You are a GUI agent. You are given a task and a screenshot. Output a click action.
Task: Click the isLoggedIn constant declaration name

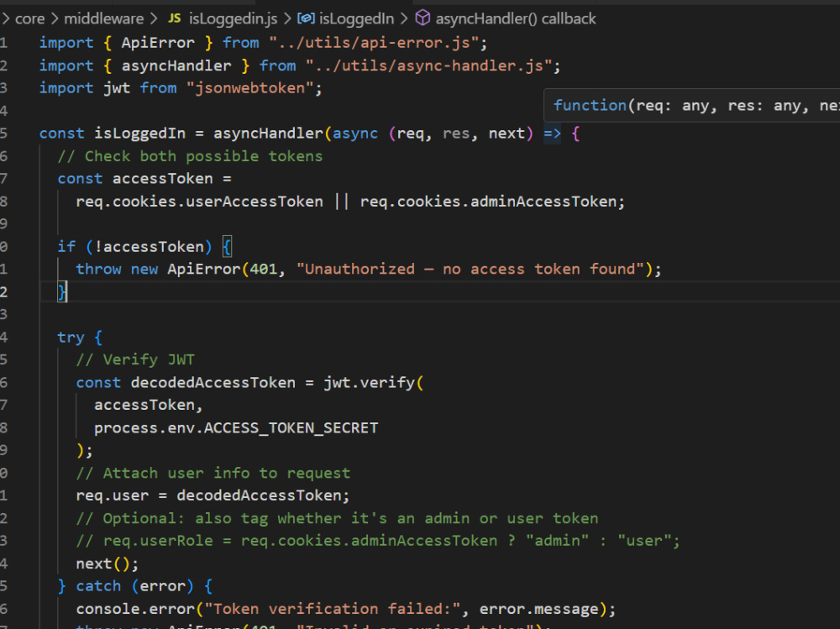click(x=139, y=134)
